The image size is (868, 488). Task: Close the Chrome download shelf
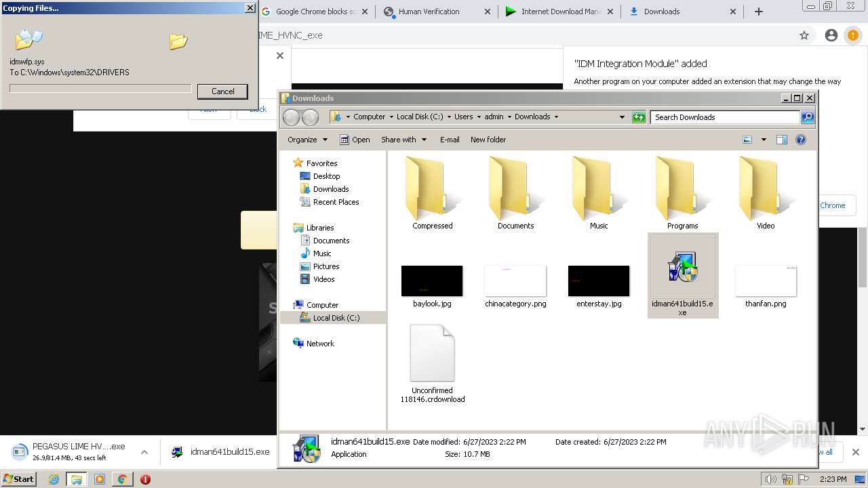pyautogui.click(x=855, y=452)
